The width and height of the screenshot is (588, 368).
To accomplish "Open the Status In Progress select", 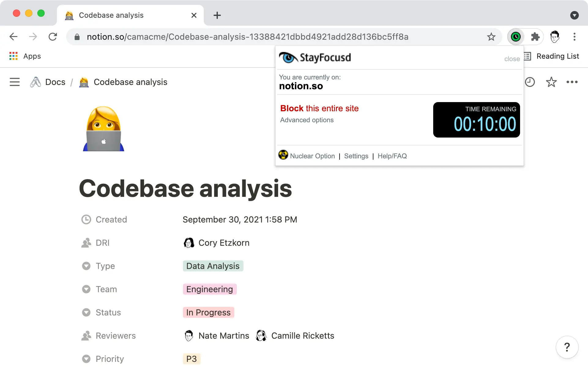I will pyautogui.click(x=208, y=312).
